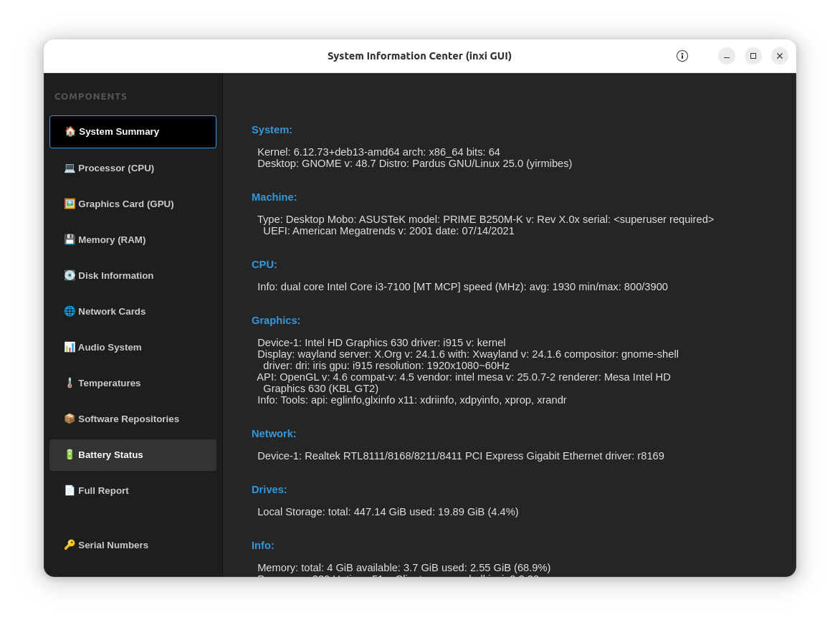Image resolution: width=840 pixels, height=625 pixels.
Task: Switch to the Battery Status page
Action: [110, 454]
